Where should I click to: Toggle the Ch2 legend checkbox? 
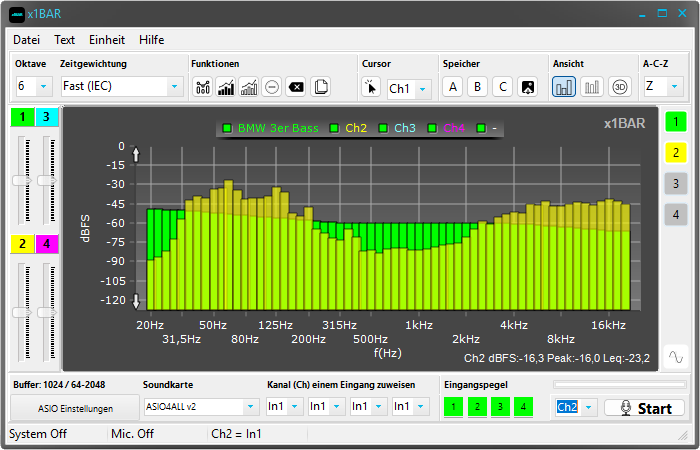(x=334, y=129)
